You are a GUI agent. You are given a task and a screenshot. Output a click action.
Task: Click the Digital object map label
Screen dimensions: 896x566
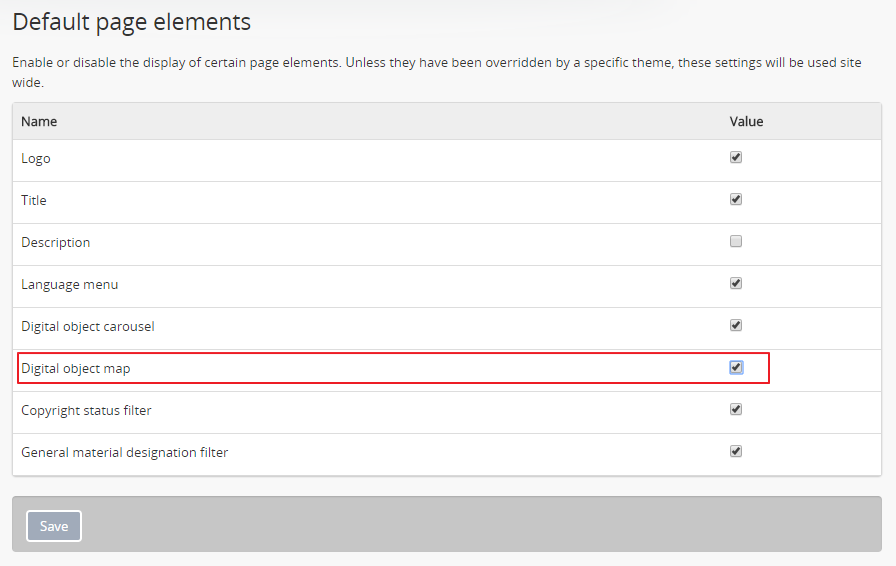pos(76,369)
